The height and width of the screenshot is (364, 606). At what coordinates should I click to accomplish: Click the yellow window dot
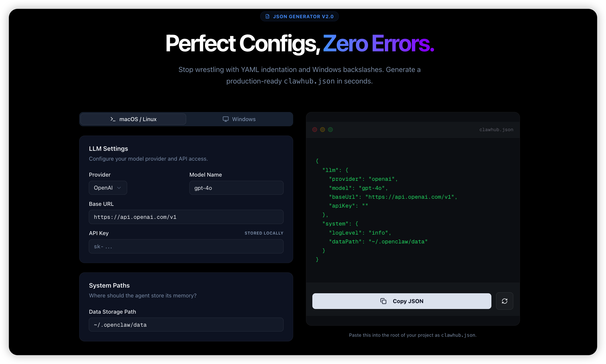pos(322,129)
